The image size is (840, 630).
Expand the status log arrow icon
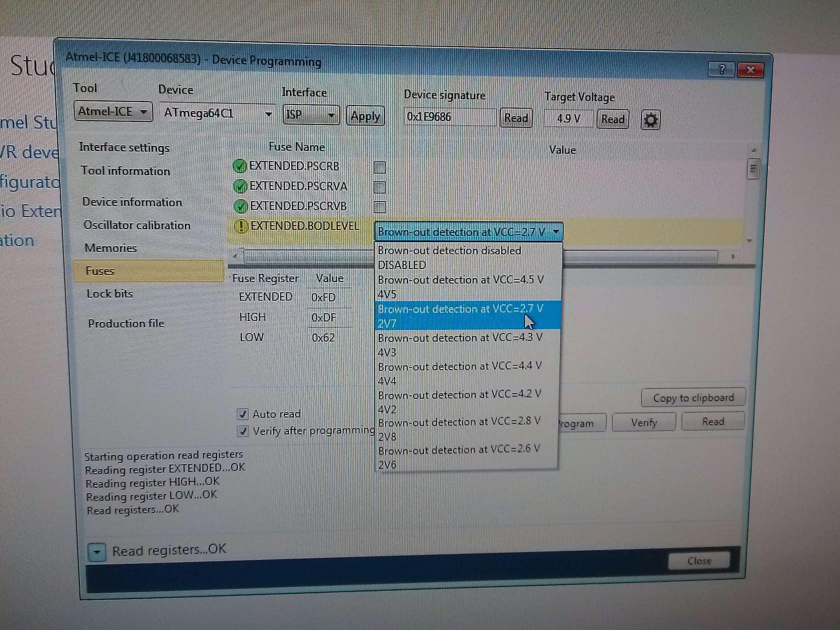[97, 551]
